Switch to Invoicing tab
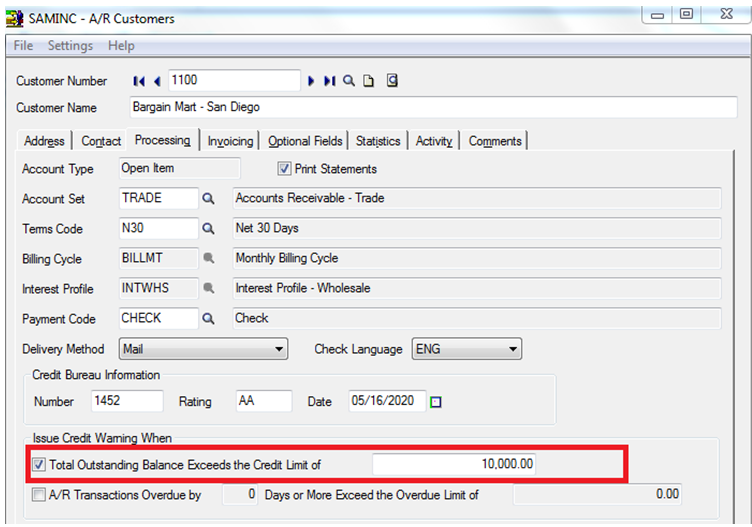The width and height of the screenshot is (752, 527). [x=230, y=141]
